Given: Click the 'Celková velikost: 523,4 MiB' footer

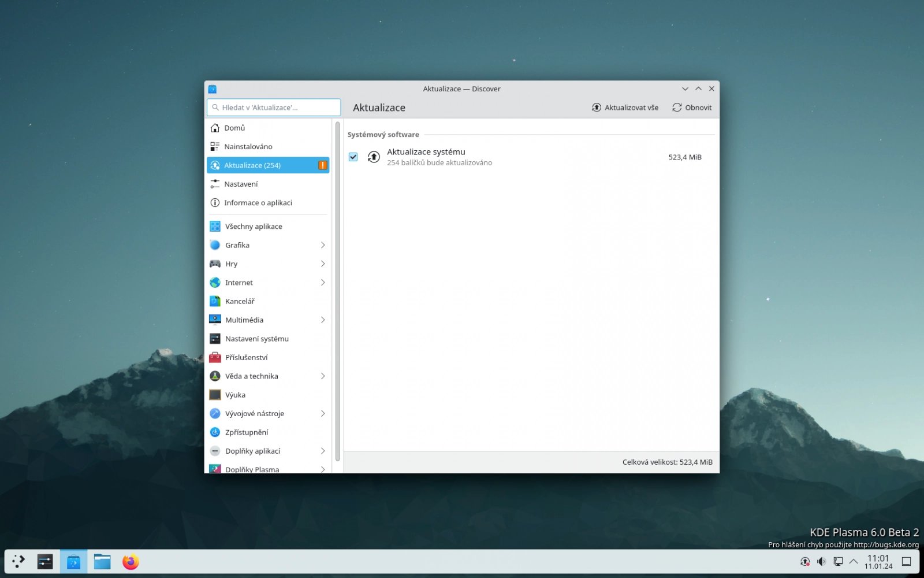Looking at the screenshot, I should click(x=668, y=462).
